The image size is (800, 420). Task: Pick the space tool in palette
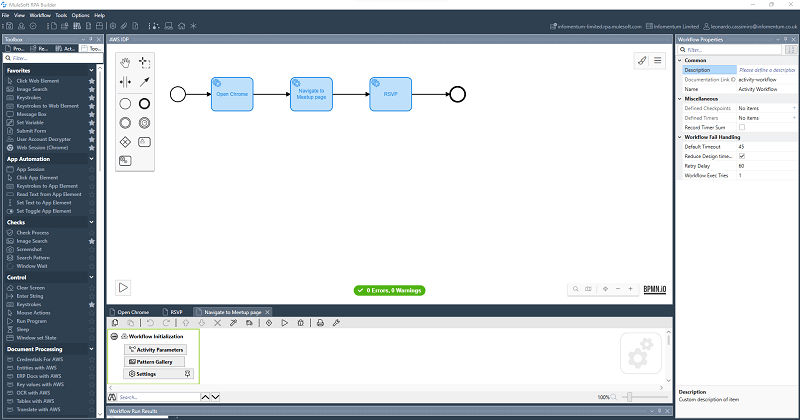click(x=125, y=82)
